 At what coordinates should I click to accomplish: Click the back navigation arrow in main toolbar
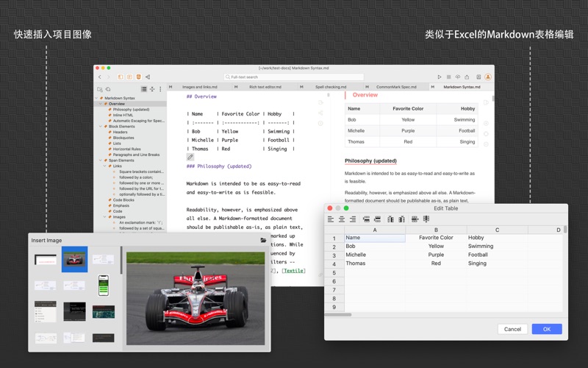(x=100, y=77)
